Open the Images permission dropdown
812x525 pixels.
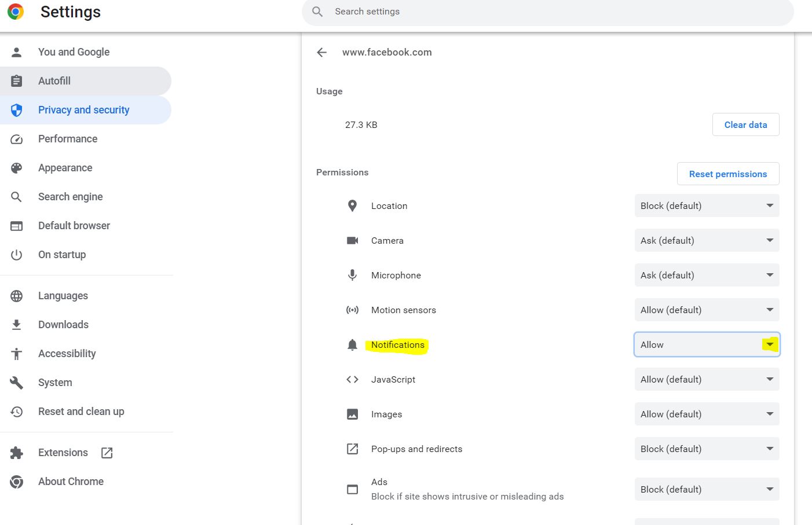(707, 414)
